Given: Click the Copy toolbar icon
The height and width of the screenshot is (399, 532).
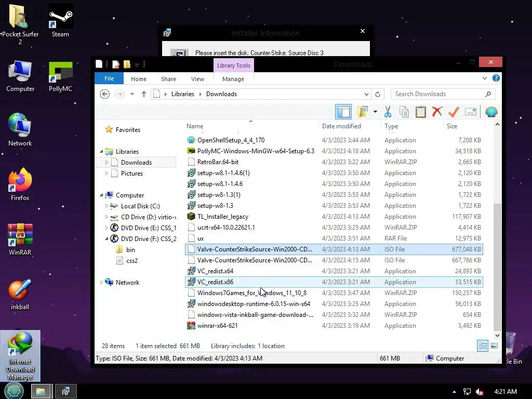Looking at the screenshot, I should coord(404,112).
